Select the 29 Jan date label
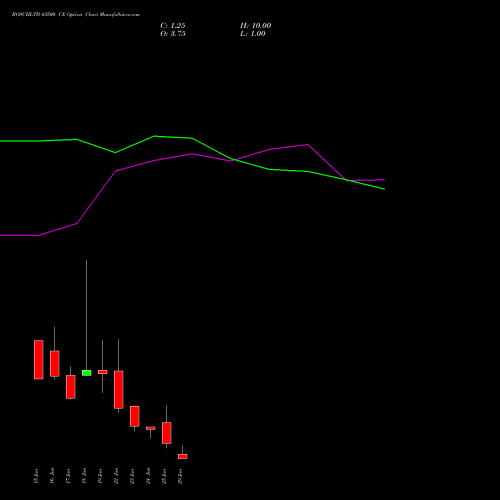Viewport: 500px width, 500px height. tap(180, 476)
